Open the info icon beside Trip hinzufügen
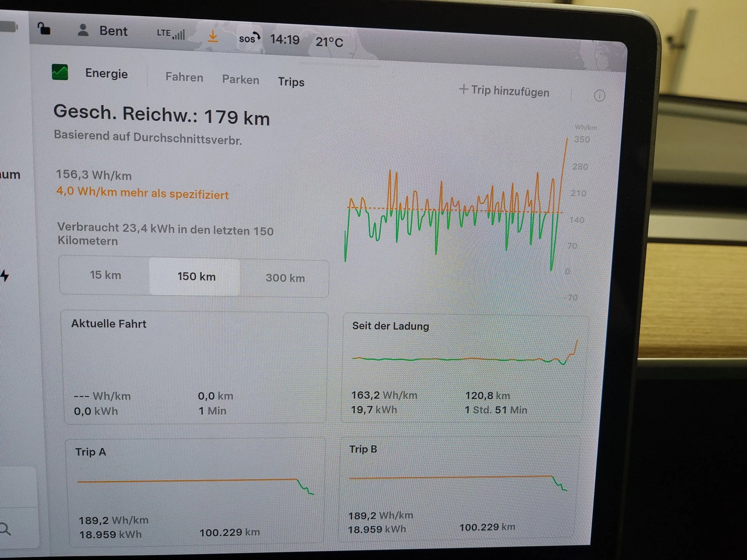Viewport: 747px width, 560px height. pyautogui.click(x=599, y=96)
